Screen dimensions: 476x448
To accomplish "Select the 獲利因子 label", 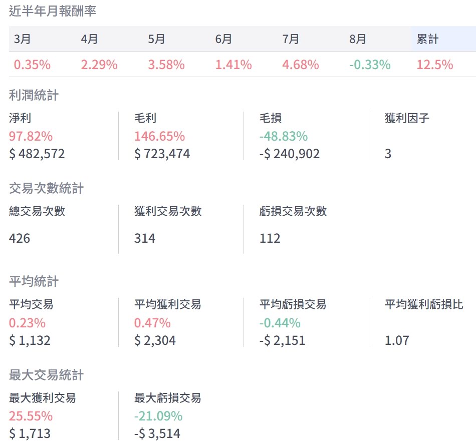I will pos(407,119).
